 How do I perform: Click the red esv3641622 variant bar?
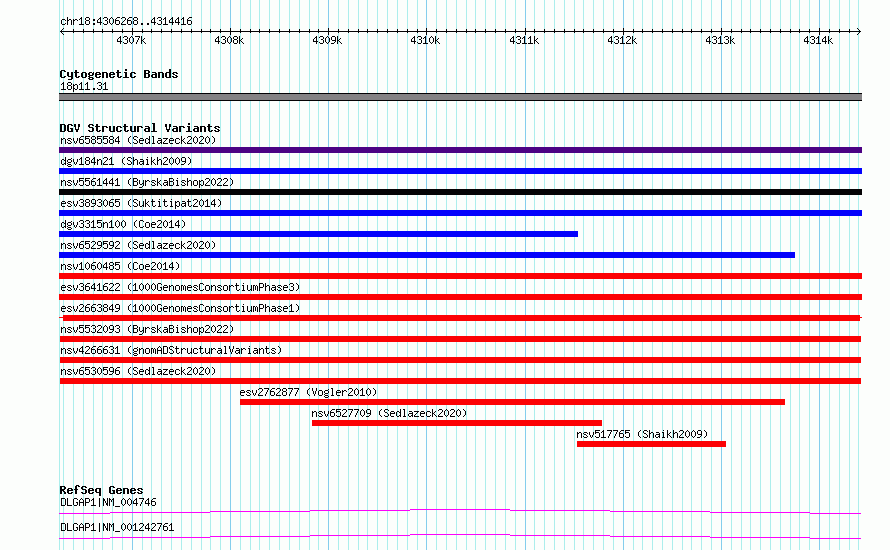[460, 297]
